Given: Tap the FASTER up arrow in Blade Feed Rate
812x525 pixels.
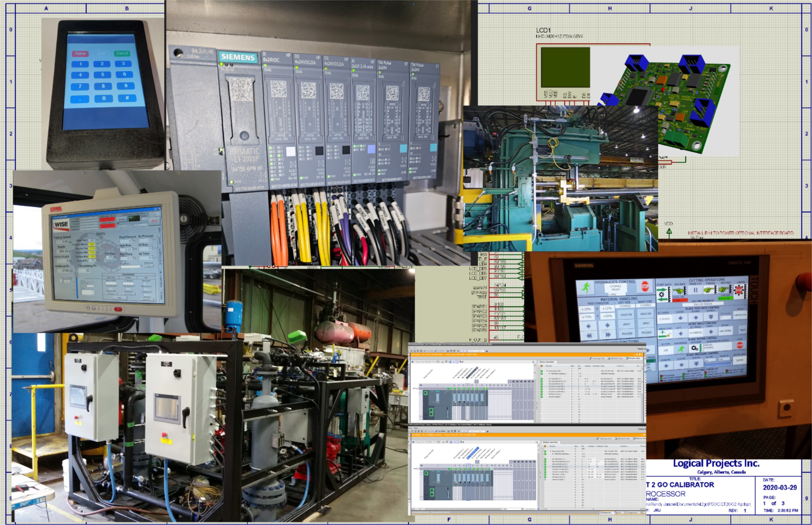Looking at the screenshot, I should click(x=680, y=318).
